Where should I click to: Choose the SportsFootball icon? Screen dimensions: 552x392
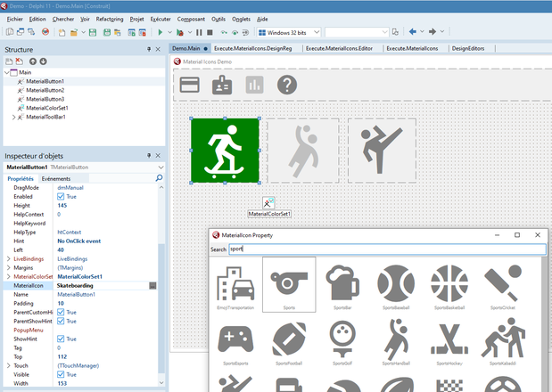click(x=289, y=340)
